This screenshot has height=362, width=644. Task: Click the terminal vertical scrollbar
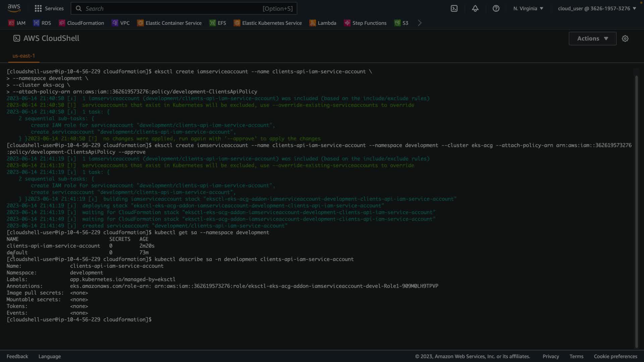[636, 211]
